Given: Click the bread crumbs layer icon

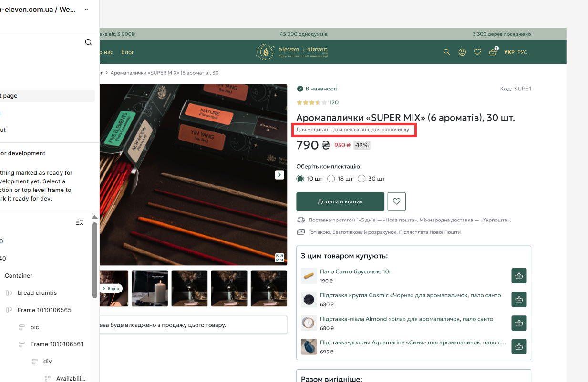Looking at the screenshot, I should pyautogui.click(x=9, y=293).
